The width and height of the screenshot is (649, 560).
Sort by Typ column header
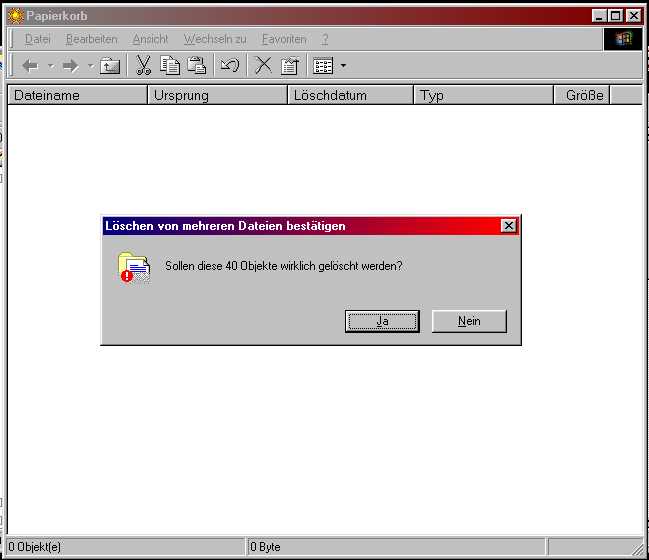pyautogui.click(x=483, y=95)
